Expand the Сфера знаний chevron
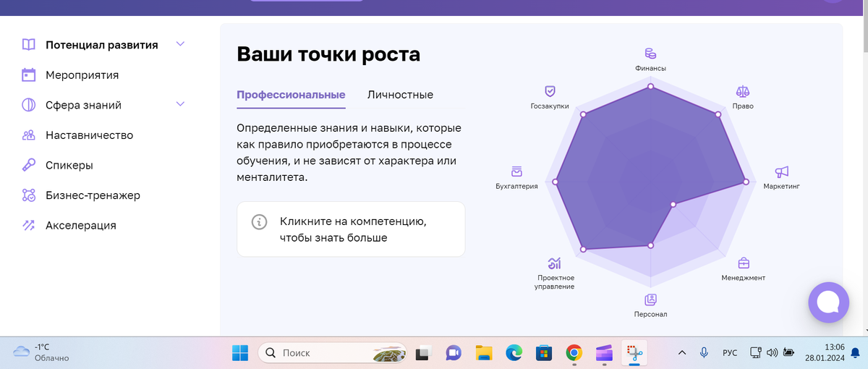 coord(180,104)
